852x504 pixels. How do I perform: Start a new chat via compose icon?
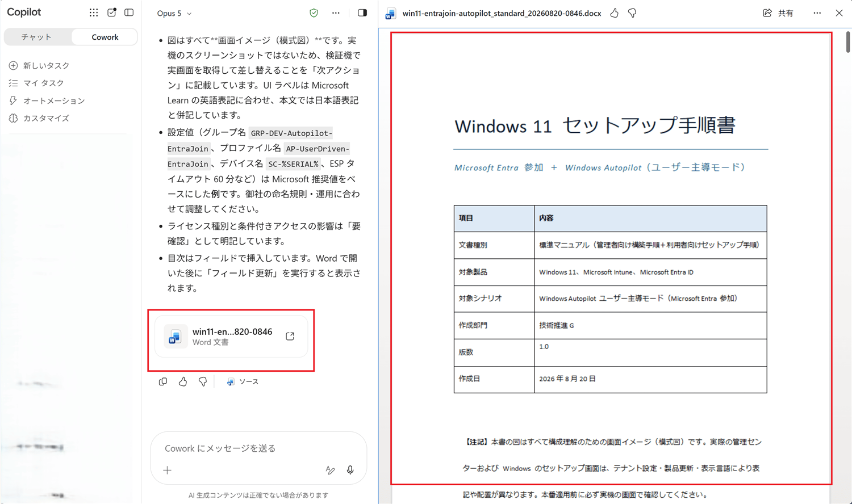pos(112,12)
